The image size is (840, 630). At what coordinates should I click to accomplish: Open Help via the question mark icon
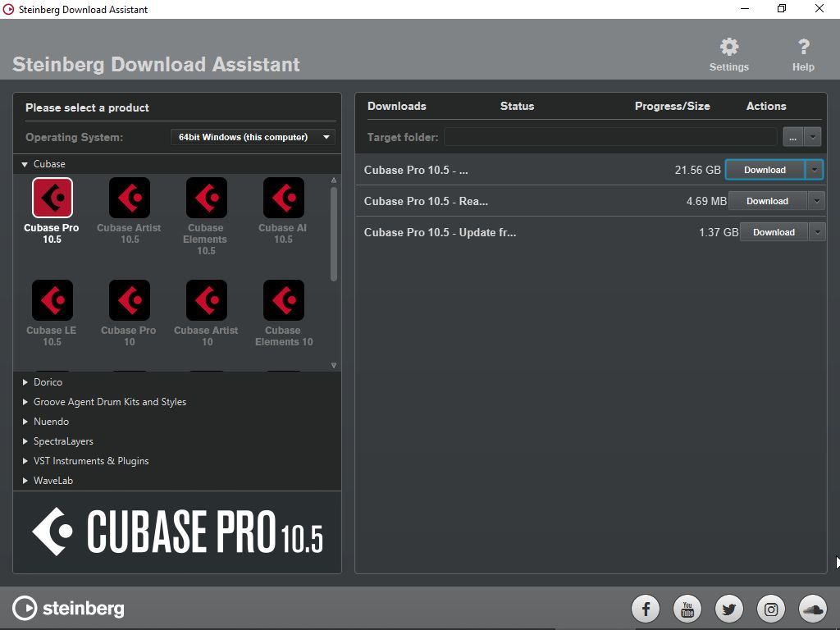coord(804,47)
